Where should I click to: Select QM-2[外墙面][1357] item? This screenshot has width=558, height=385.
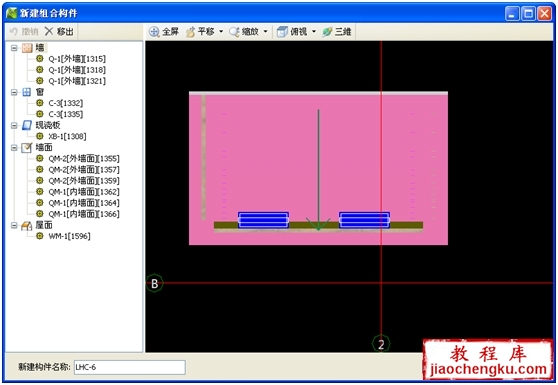(84, 170)
